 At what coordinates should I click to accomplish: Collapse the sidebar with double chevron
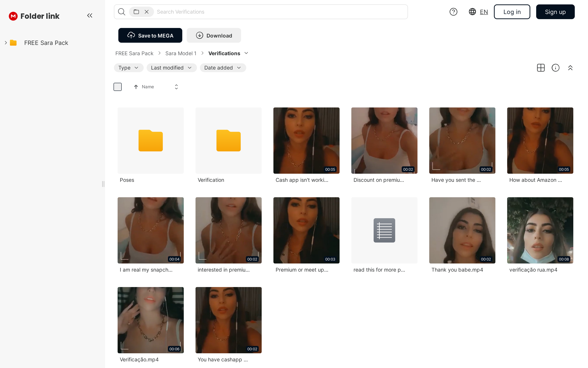click(x=90, y=16)
